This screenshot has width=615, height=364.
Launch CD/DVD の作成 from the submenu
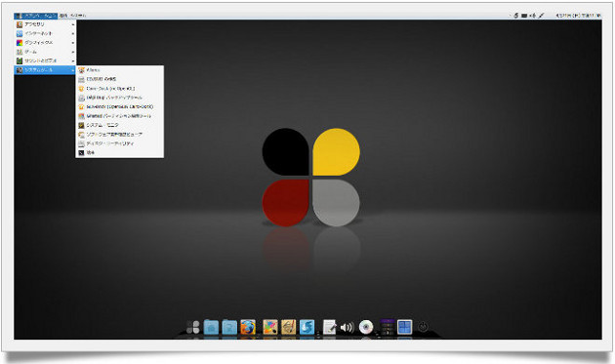[x=120, y=79]
